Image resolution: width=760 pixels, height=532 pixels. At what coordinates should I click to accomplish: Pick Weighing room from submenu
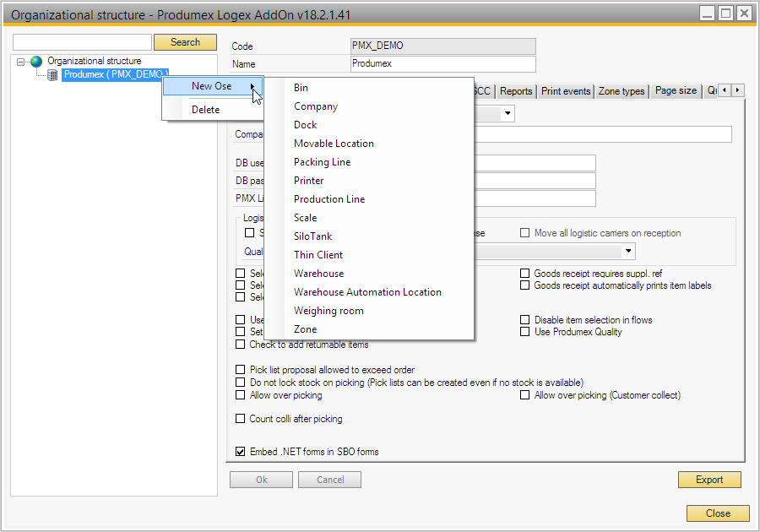coord(328,311)
